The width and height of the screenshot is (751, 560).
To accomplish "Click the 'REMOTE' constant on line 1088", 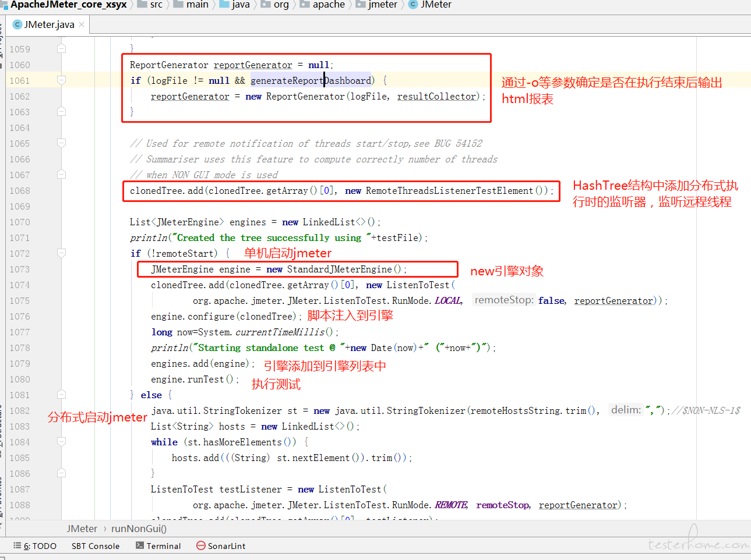I will (x=451, y=505).
